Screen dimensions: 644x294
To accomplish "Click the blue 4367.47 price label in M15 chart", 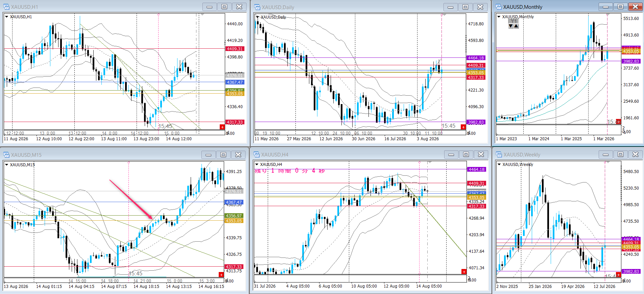I will (x=234, y=202).
